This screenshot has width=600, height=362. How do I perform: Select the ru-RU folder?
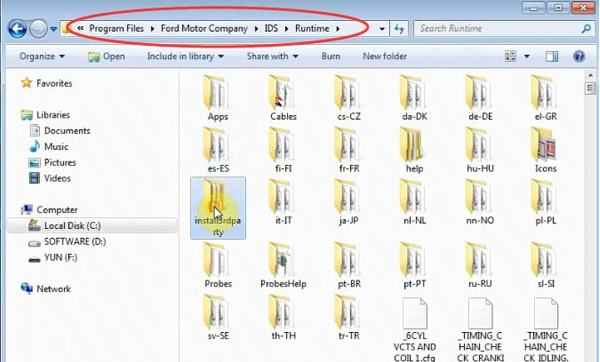tap(480, 266)
